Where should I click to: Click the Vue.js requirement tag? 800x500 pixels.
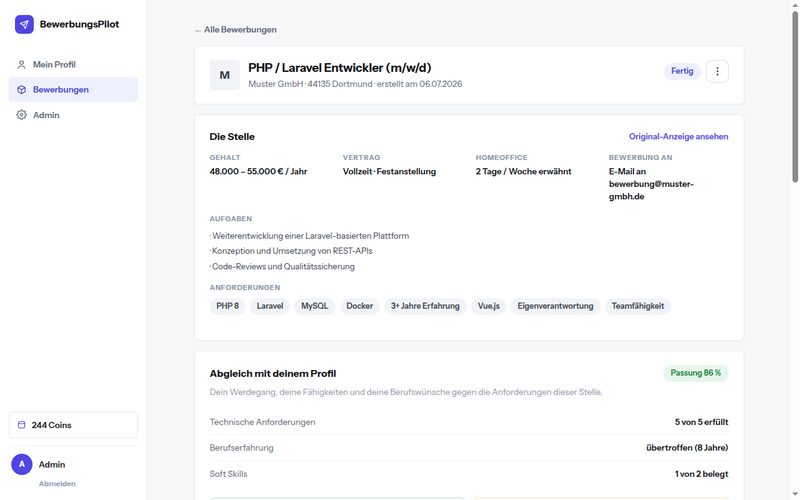click(x=488, y=306)
